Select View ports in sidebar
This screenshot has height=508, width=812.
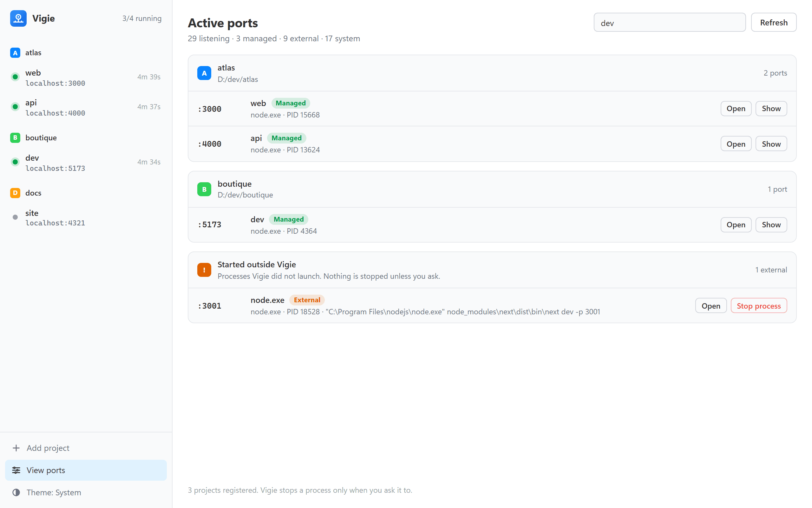pos(86,470)
